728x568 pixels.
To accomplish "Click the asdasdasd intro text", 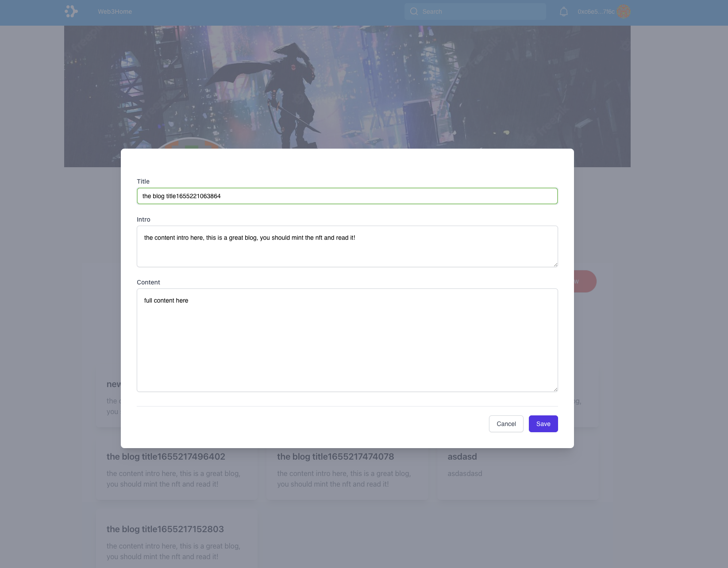I will (465, 473).
